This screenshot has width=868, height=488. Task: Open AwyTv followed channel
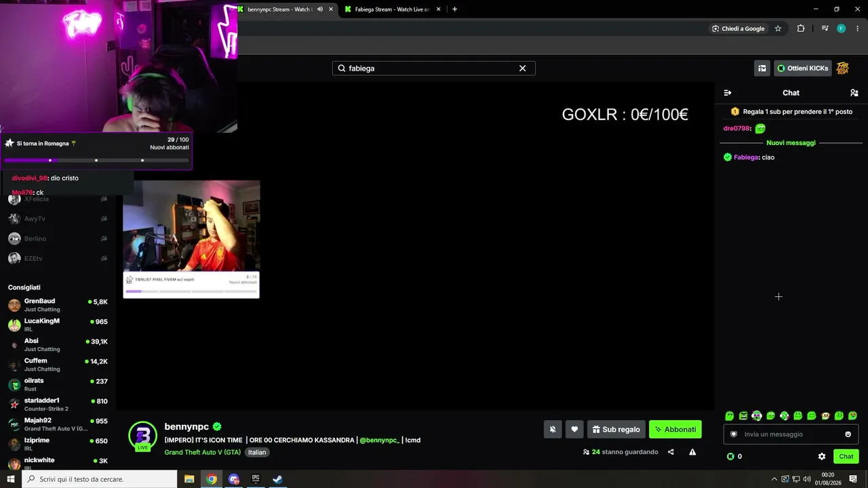point(58,219)
